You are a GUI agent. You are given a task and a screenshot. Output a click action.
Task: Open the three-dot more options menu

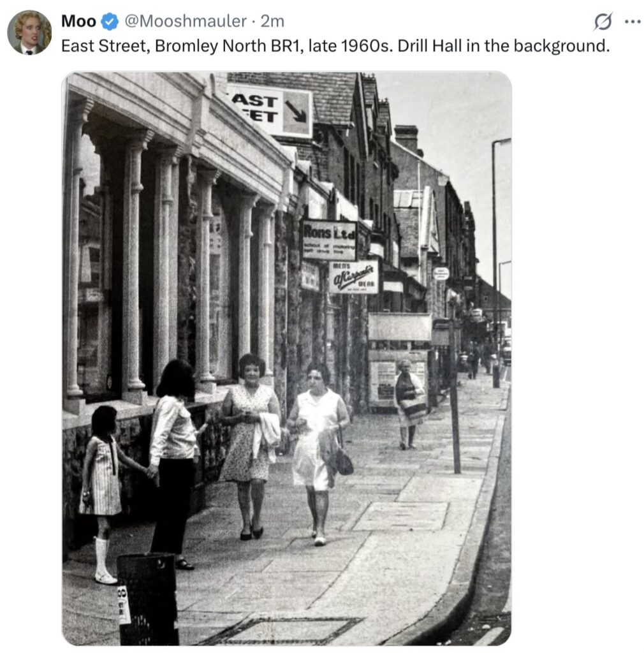[632, 22]
